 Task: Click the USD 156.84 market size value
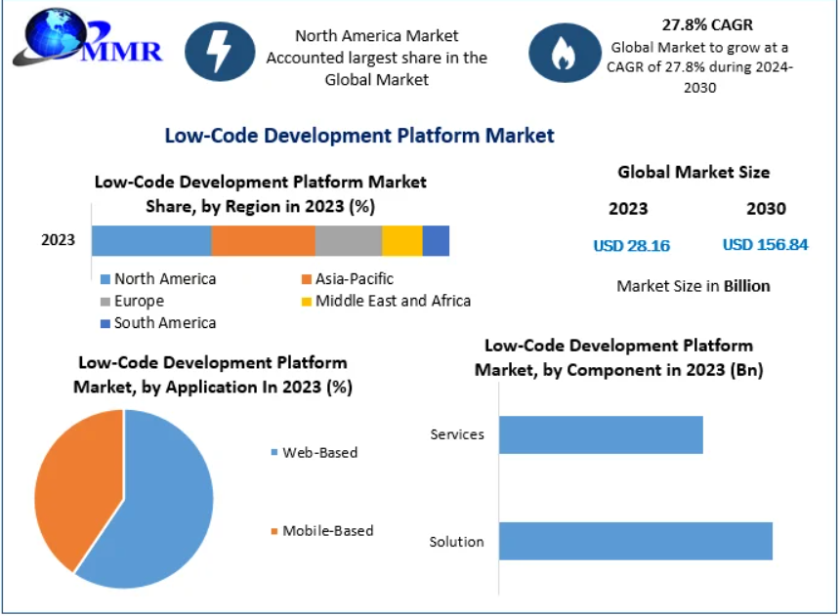765,245
